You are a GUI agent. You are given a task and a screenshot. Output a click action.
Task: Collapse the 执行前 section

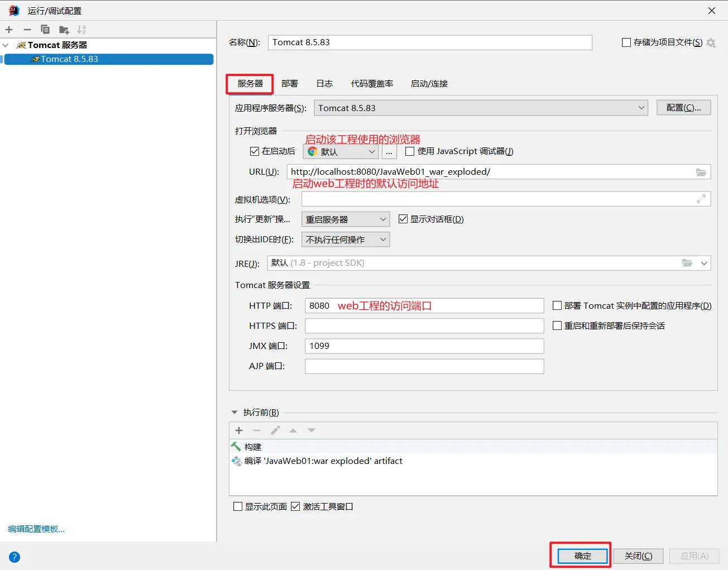(234, 413)
